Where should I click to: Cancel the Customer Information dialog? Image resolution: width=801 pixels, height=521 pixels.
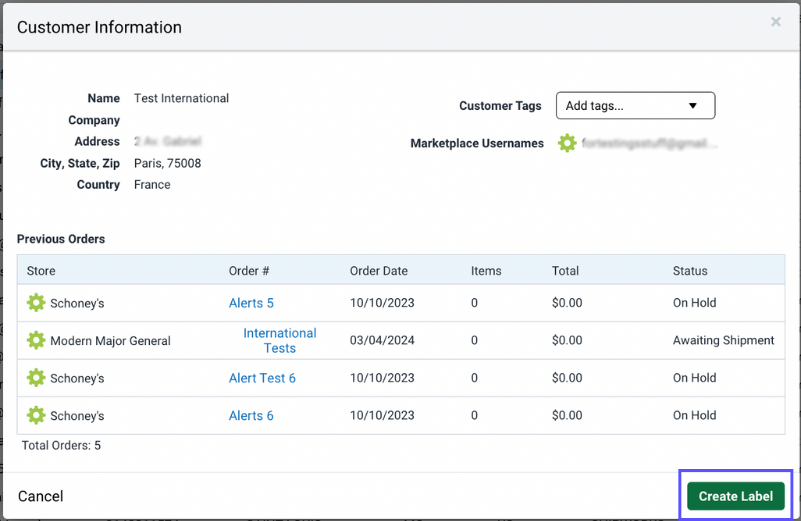click(x=40, y=496)
